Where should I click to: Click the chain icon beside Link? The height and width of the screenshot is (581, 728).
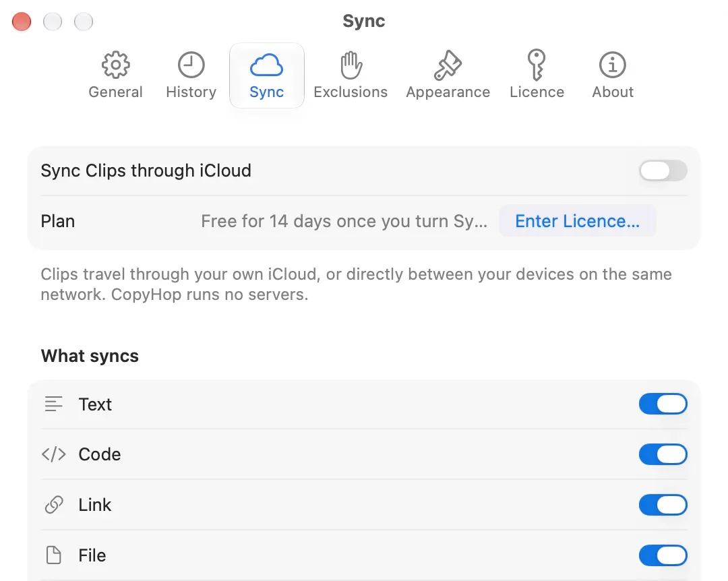pyautogui.click(x=54, y=505)
